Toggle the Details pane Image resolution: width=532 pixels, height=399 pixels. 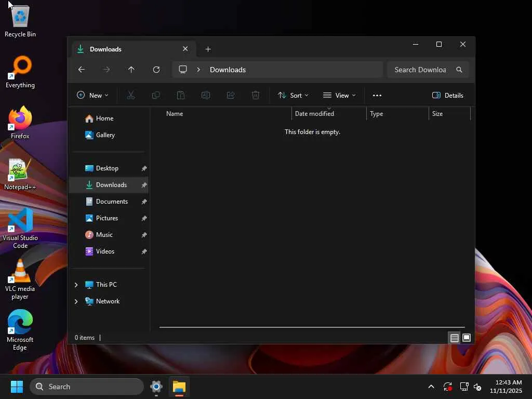447,95
